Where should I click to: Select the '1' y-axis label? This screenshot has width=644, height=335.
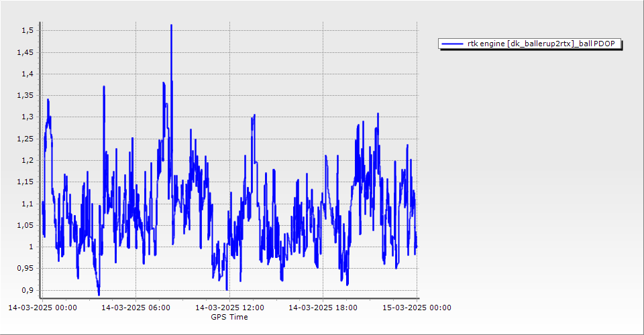32,247
